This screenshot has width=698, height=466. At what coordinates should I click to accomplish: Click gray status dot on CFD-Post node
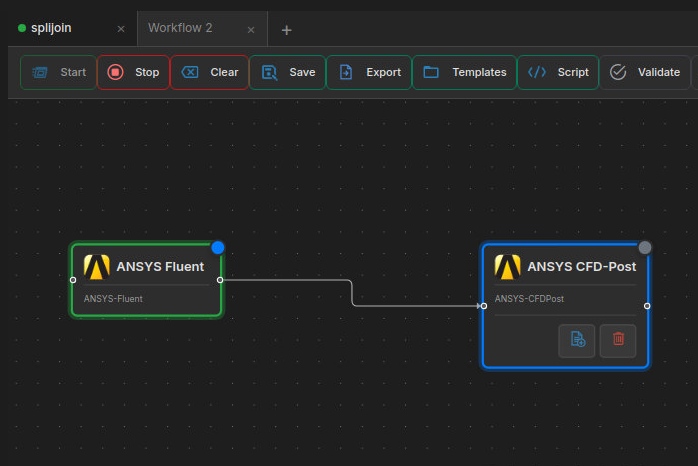645,247
